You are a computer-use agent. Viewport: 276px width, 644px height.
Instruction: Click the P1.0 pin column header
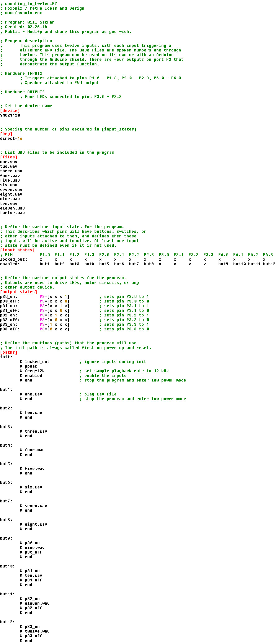tap(45, 255)
